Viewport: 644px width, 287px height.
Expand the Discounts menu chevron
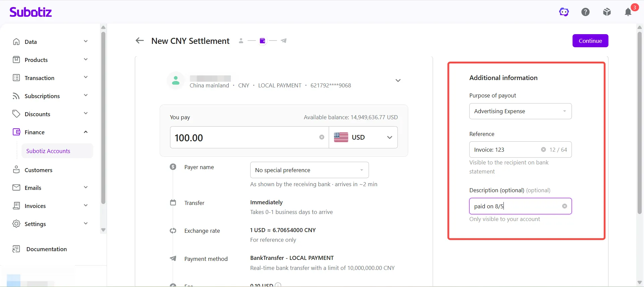[x=86, y=113]
